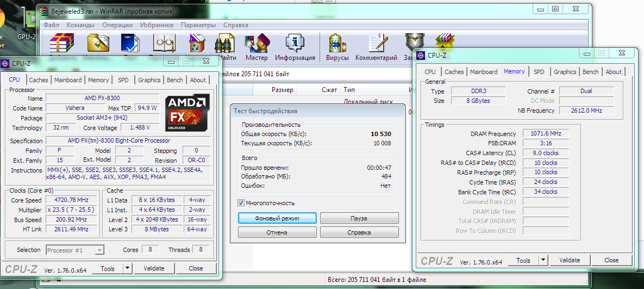
Task: Click the title icon of CPU-Z processor window
Action: [5, 63]
